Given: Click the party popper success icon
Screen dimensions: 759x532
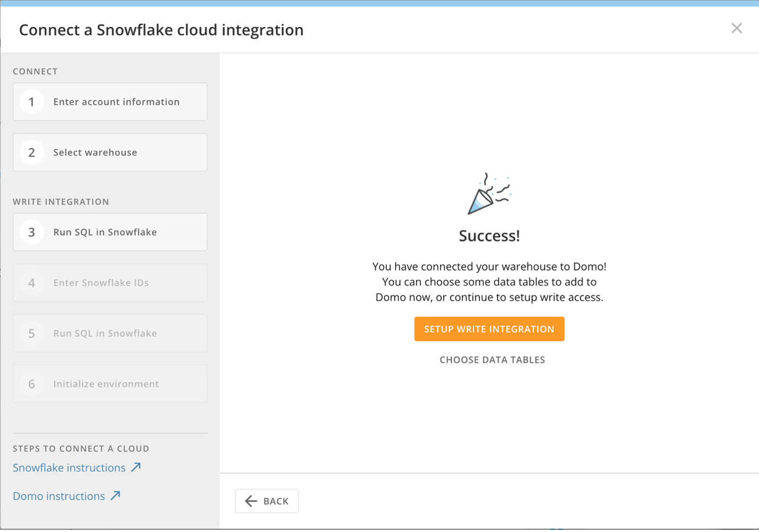Looking at the screenshot, I should click(x=488, y=194).
